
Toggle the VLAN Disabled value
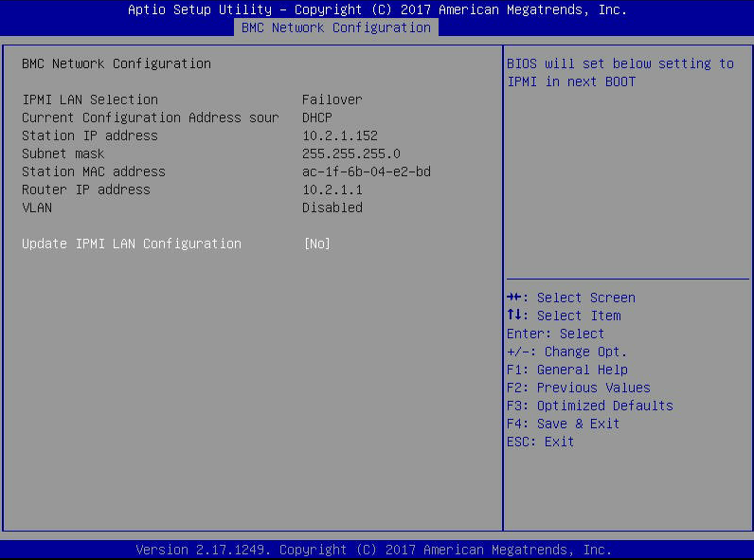pyautogui.click(x=332, y=208)
